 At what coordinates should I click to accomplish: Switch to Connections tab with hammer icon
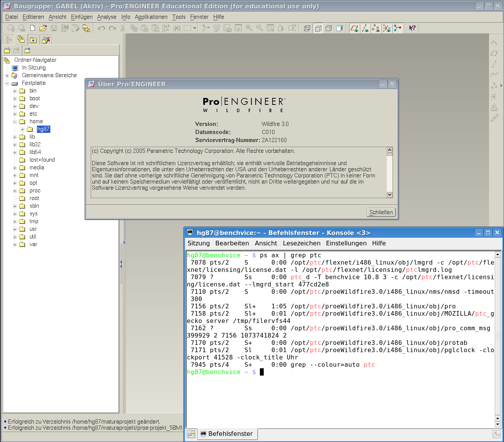(x=46, y=40)
